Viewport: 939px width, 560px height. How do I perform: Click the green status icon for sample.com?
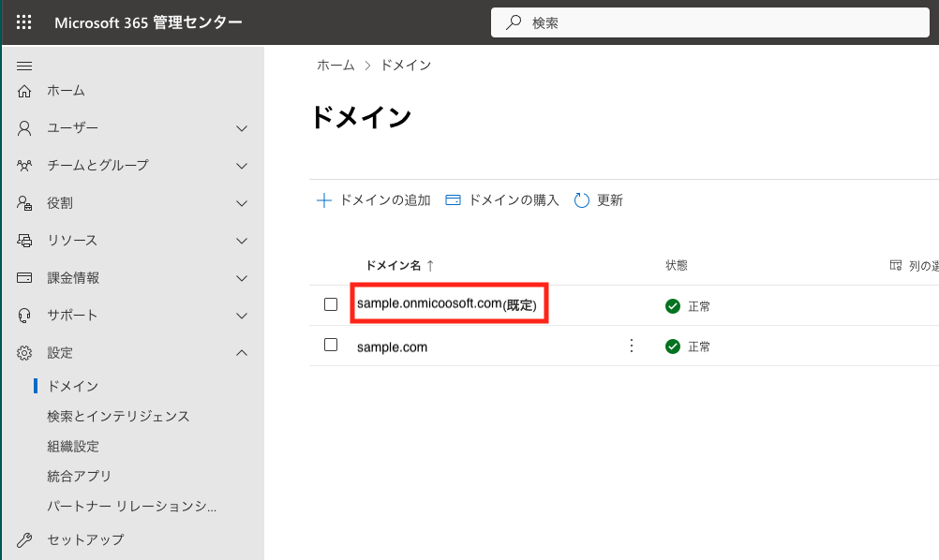click(673, 346)
